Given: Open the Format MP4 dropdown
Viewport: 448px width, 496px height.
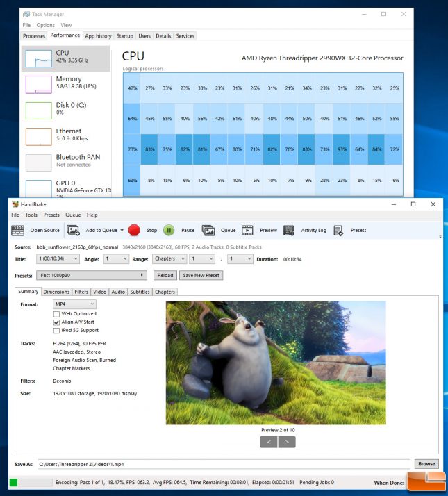Looking at the screenshot, I should pyautogui.click(x=74, y=304).
